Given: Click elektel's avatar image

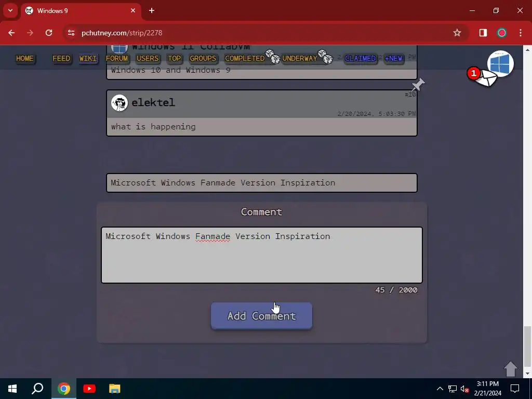Looking at the screenshot, I should click(119, 103).
